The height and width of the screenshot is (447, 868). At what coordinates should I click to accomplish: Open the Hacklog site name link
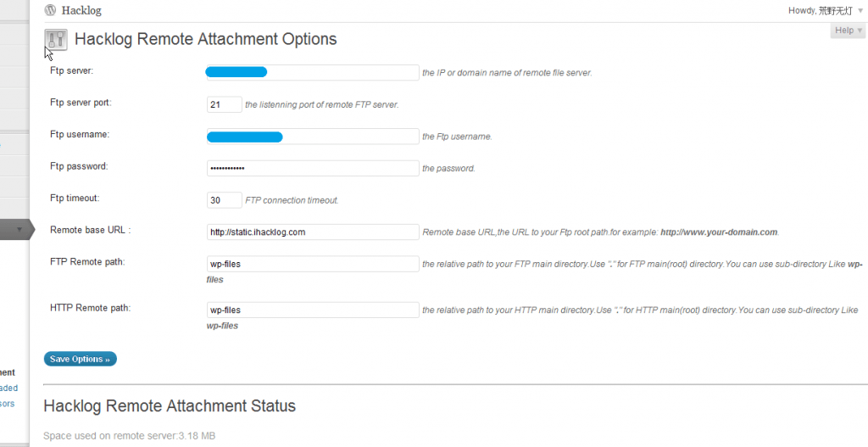81,10
